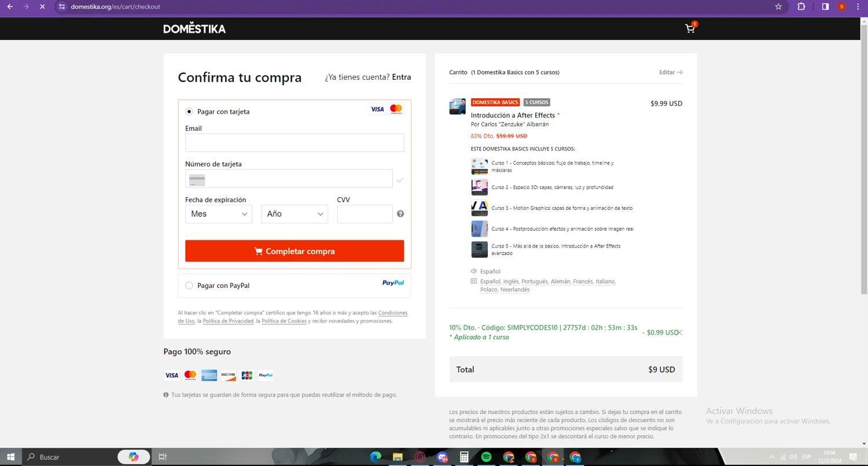The image size is (868, 466).
Task: Select the Pagar con tarjeta radio button
Action: [x=189, y=112]
